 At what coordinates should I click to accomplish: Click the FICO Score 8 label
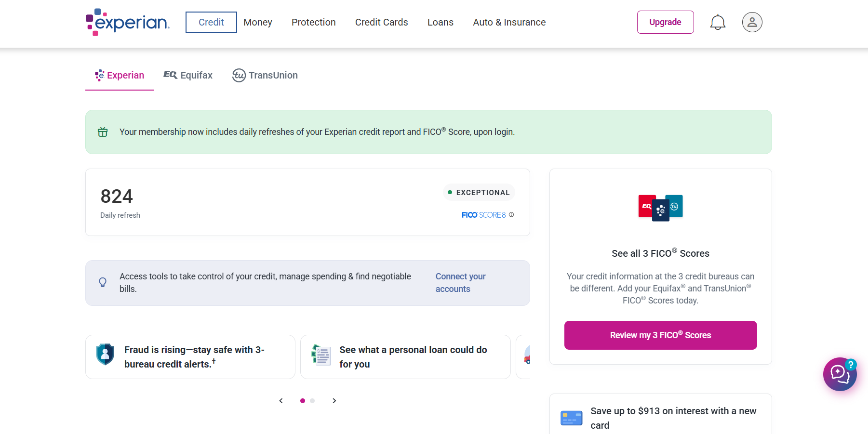pyautogui.click(x=484, y=215)
